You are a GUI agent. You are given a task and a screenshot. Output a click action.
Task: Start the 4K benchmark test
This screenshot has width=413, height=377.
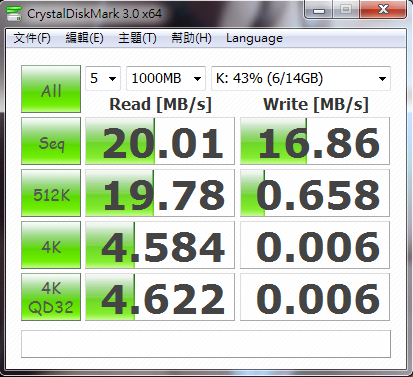(x=51, y=245)
